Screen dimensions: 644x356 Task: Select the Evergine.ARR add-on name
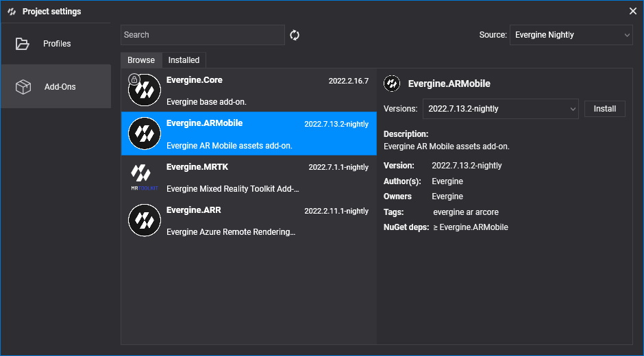[x=193, y=210]
